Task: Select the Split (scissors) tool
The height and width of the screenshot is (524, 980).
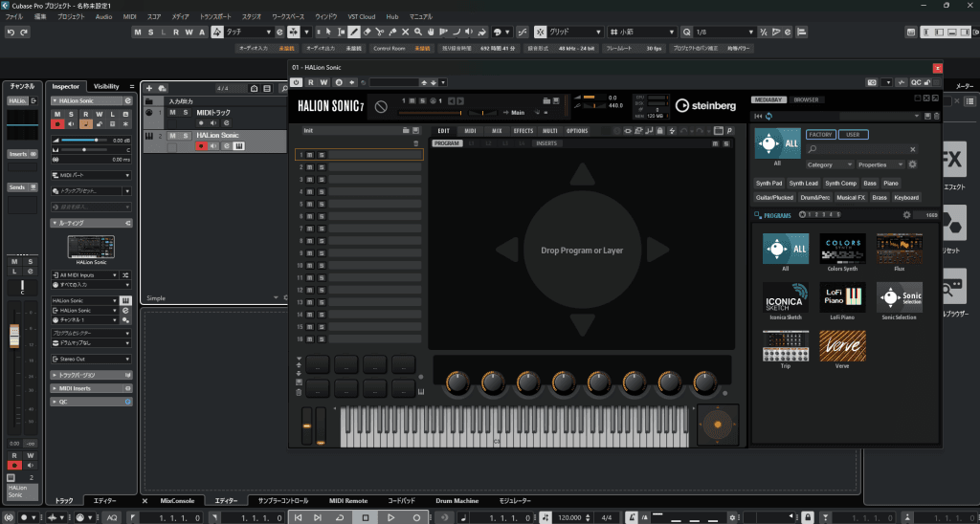Action: (379, 32)
